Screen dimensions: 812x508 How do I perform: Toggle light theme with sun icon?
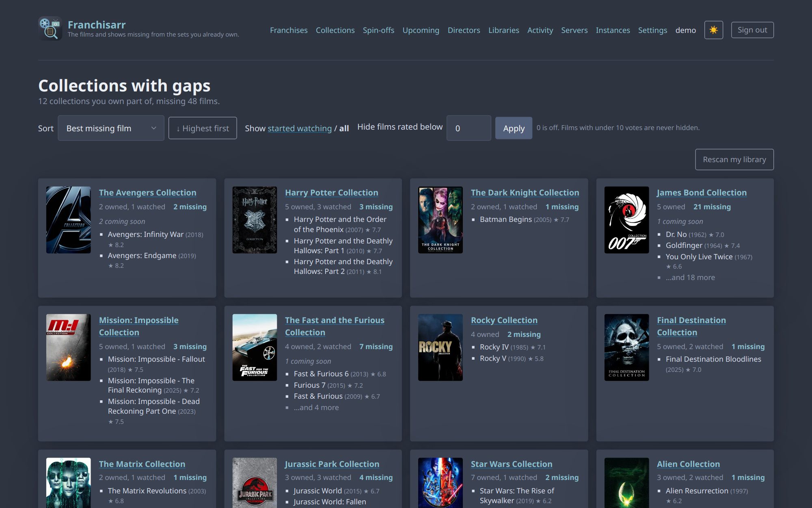713,30
